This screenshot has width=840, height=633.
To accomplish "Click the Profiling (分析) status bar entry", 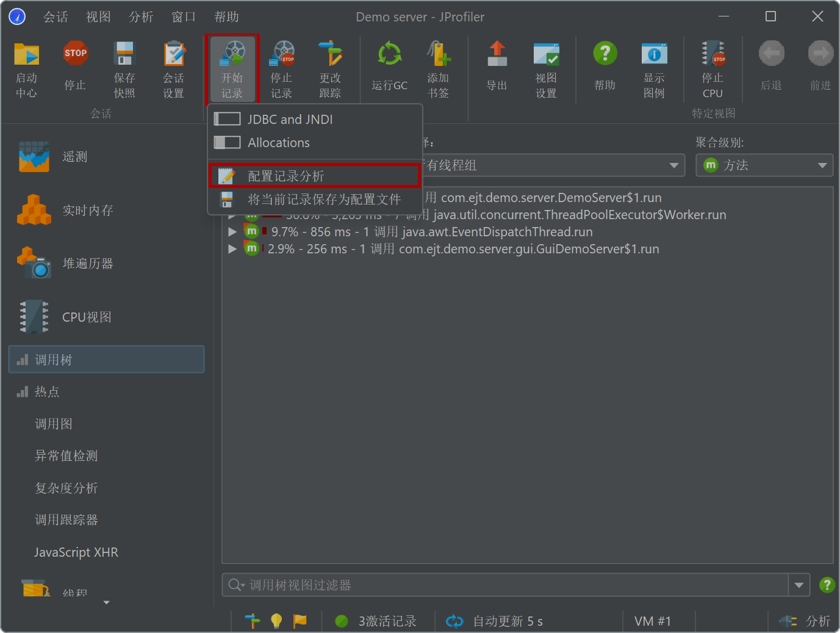I will pos(804,621).
